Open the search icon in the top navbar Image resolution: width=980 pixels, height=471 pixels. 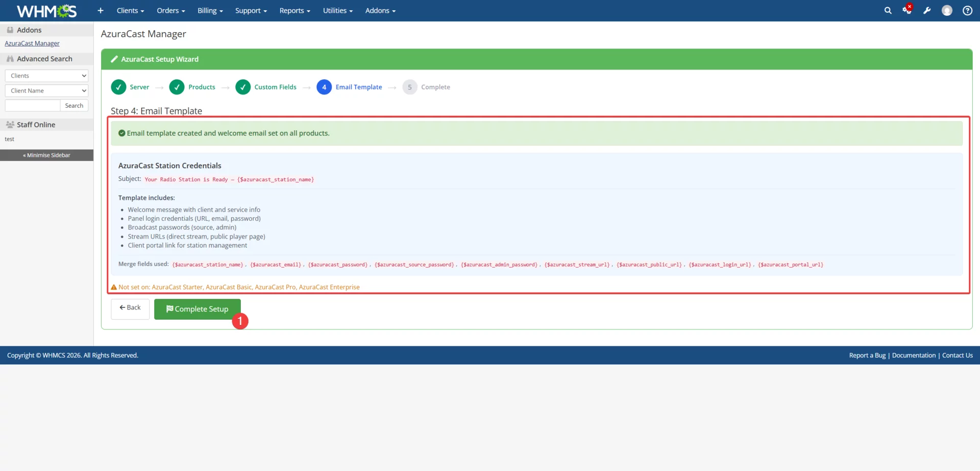(x=888, y=10)
